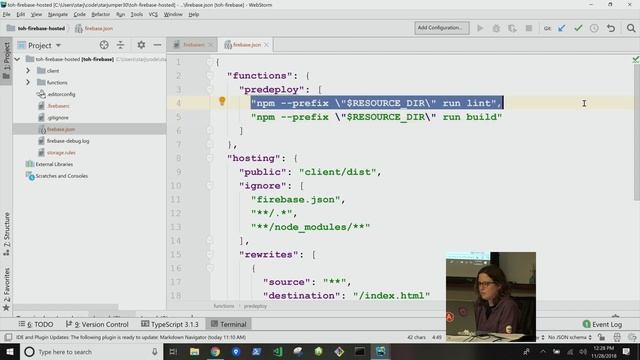Screen dimensions: 640x360
Task: Toggle the 1: Project side tab
Action: point(6,60)
